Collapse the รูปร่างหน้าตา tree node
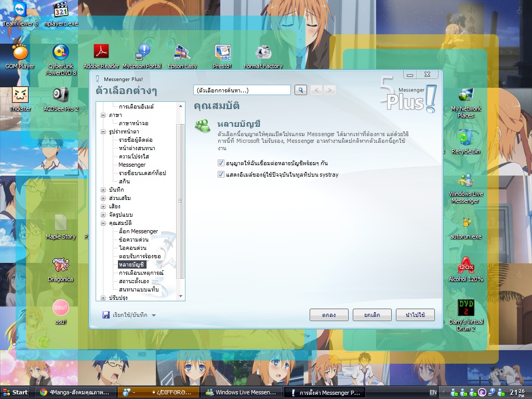The image size is (532, 399). point(103,131)
